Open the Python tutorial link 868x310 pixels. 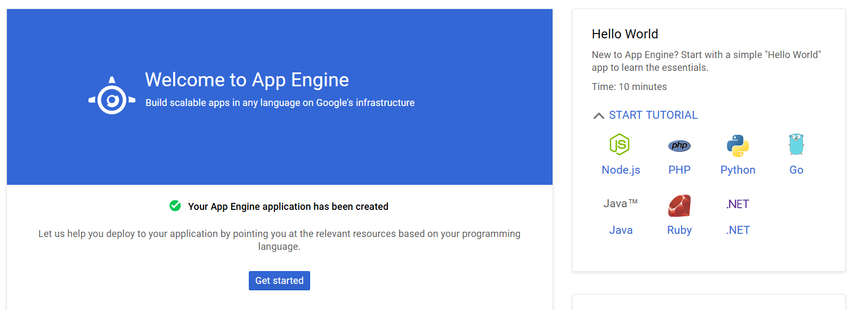tap(738, 170)
